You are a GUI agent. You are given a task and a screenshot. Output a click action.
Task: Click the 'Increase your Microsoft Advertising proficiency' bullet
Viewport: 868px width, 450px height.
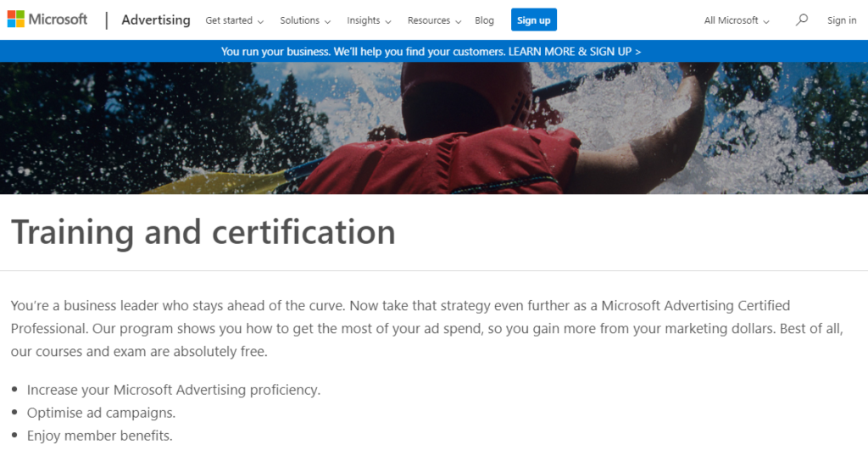point(173,390)
